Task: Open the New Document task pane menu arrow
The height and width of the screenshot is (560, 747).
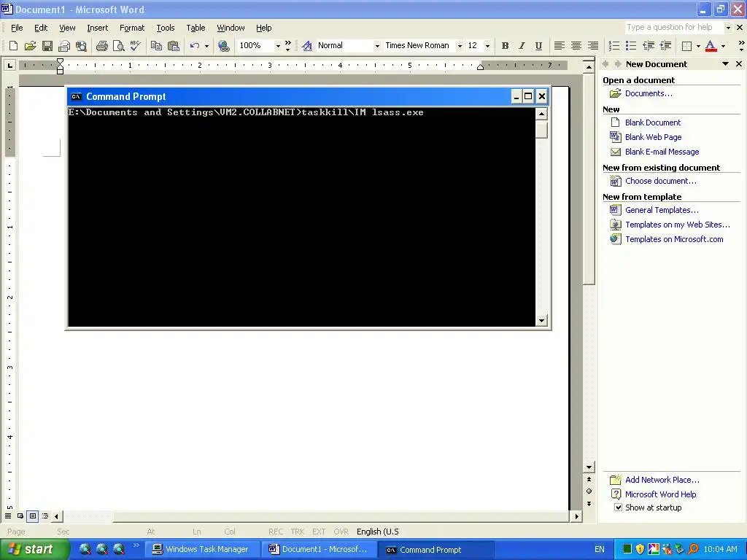Action: coord(725,64)
